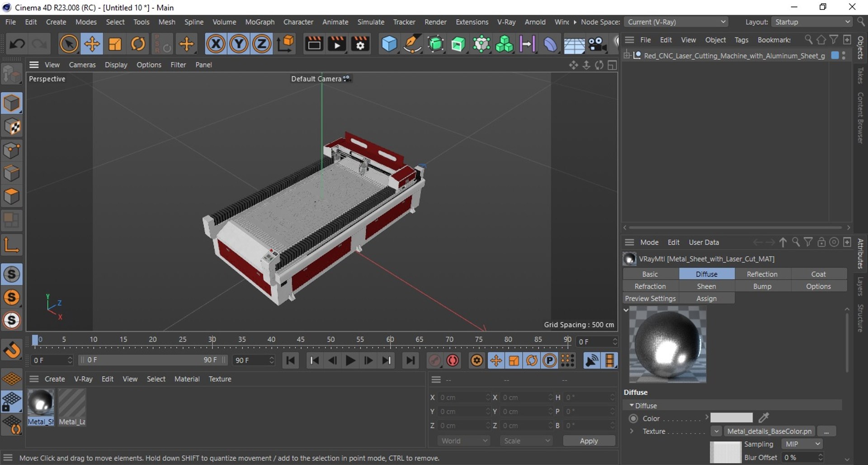Open the Assign tab button
868x465 pixels.
pos(706,299)
